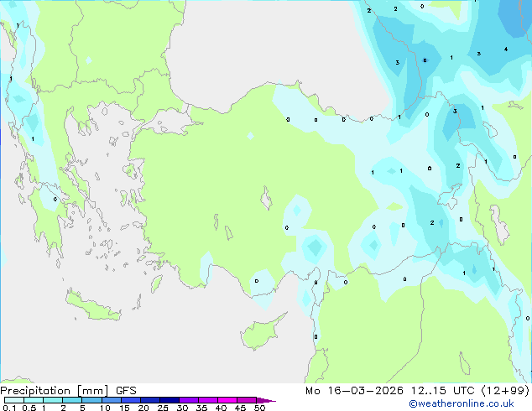Click the legend swatch between 0.1 and 0.5

pos(14,400)
